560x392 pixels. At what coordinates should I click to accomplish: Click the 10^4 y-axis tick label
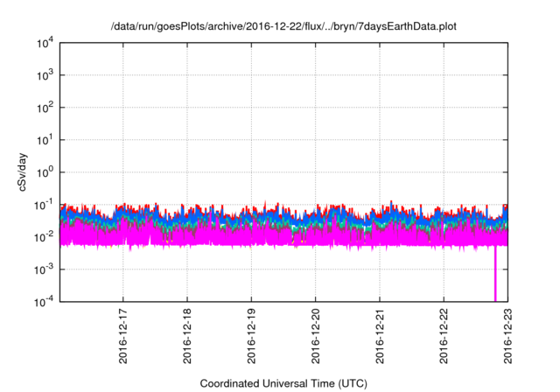coord(45,44)
